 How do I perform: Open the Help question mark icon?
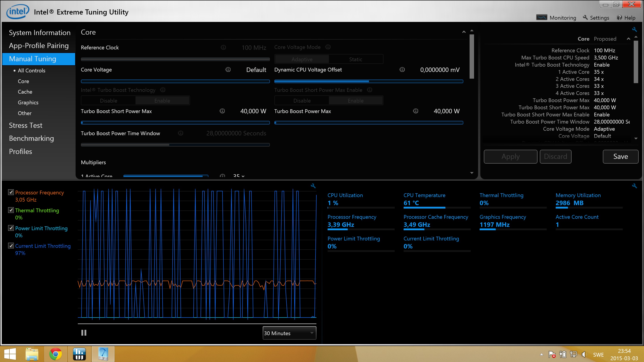[x=619, y=17]
